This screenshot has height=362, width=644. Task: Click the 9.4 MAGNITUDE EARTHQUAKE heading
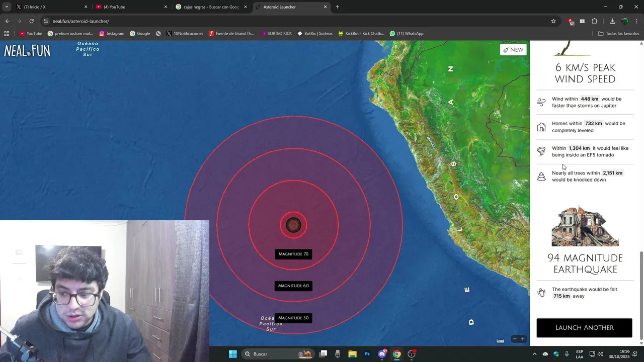tap(585, 264)
